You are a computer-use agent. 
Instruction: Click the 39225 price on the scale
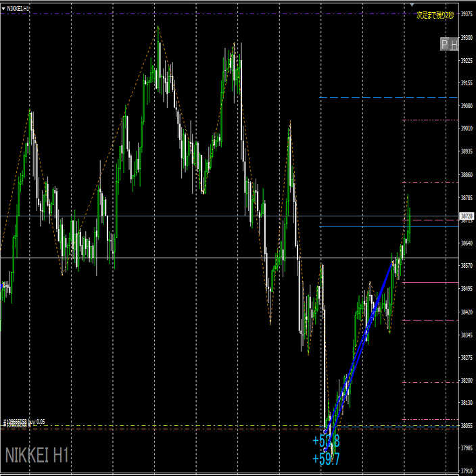coord(467,60)
